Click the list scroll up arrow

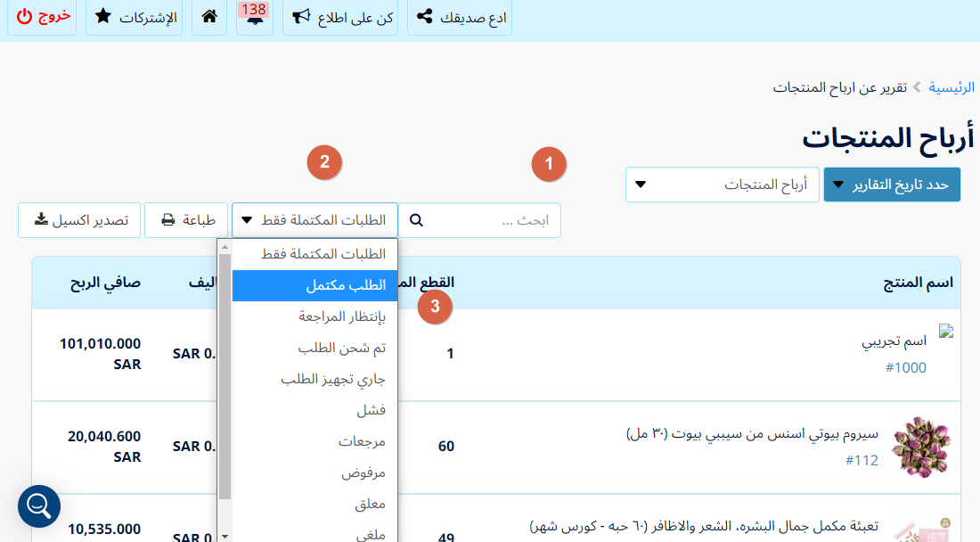coord(225,247)
